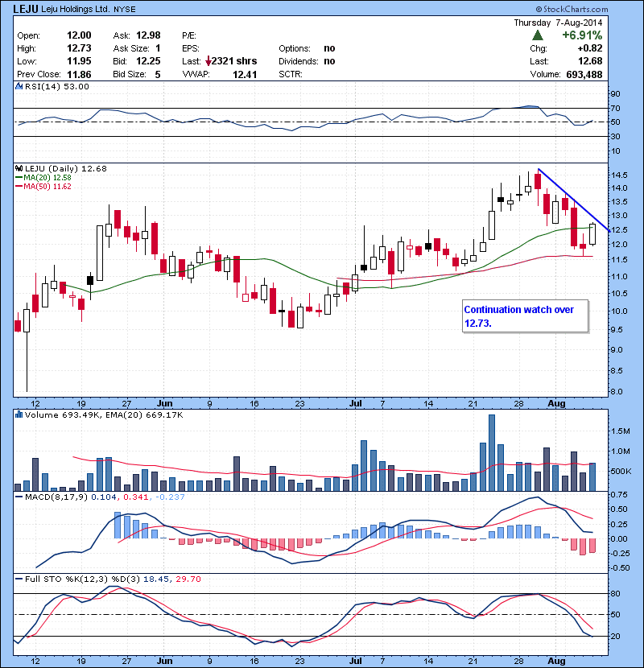Click the NYSE exchange label

[125, 10]
